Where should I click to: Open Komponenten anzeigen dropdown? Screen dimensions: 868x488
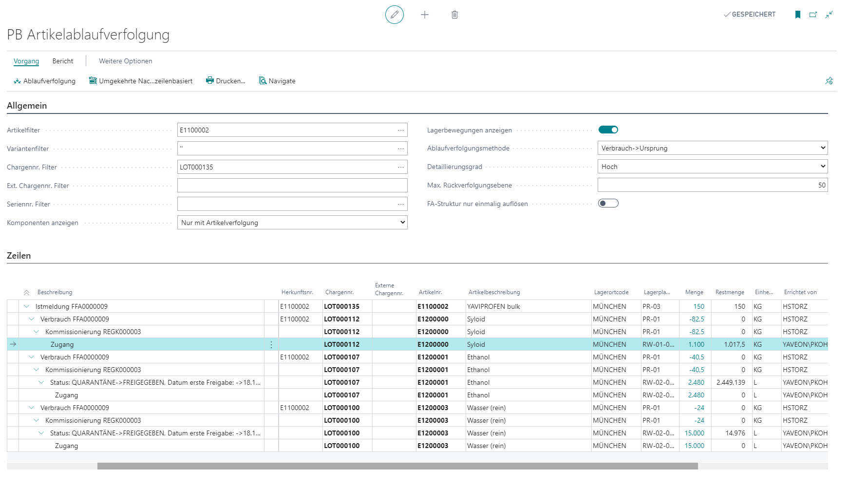tap(292, 223)
